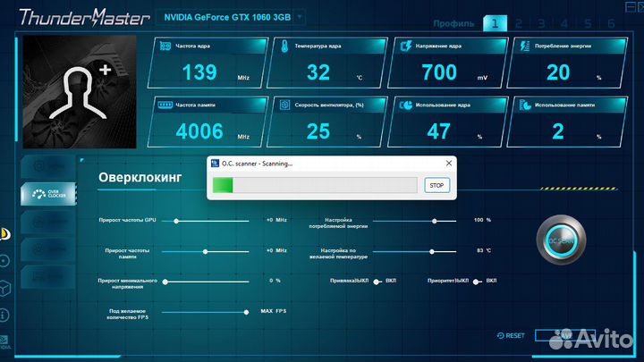
Task: Click the O.C. scanner dialog title icon
Action: [x=215, y=164]
